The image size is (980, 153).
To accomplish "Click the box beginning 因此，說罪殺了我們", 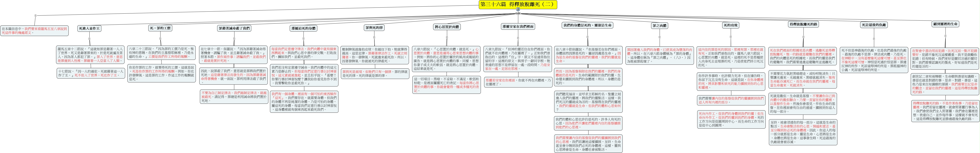I will click(x=234, y=76).
